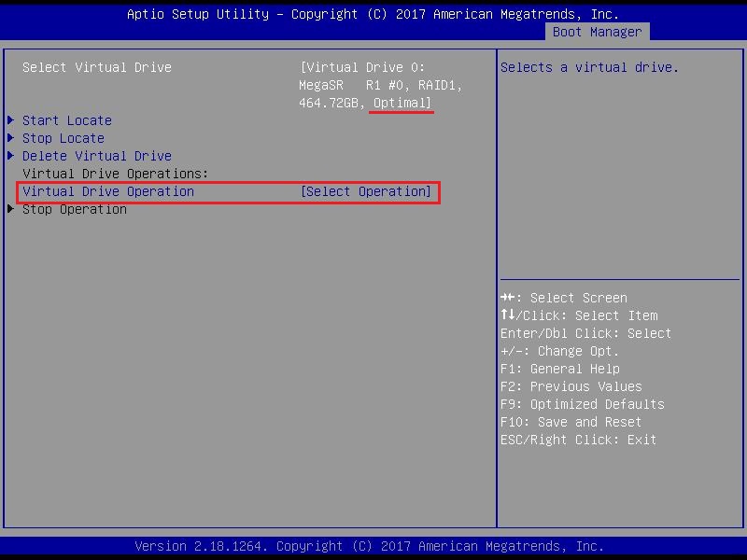
Task: Click the F1: General Help line
Action: (560, 369)
